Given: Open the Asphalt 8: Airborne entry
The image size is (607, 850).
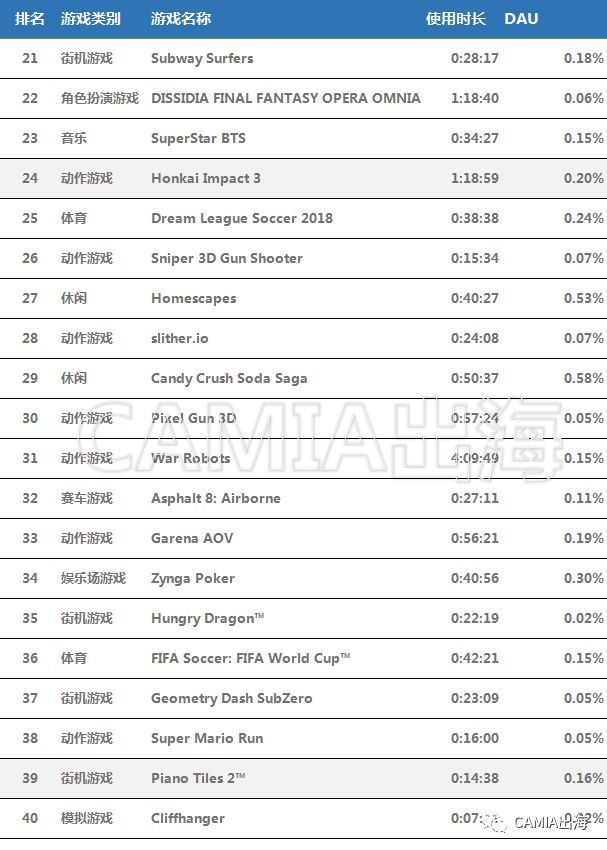Looking at the screenshot, I should click(216, 498).
